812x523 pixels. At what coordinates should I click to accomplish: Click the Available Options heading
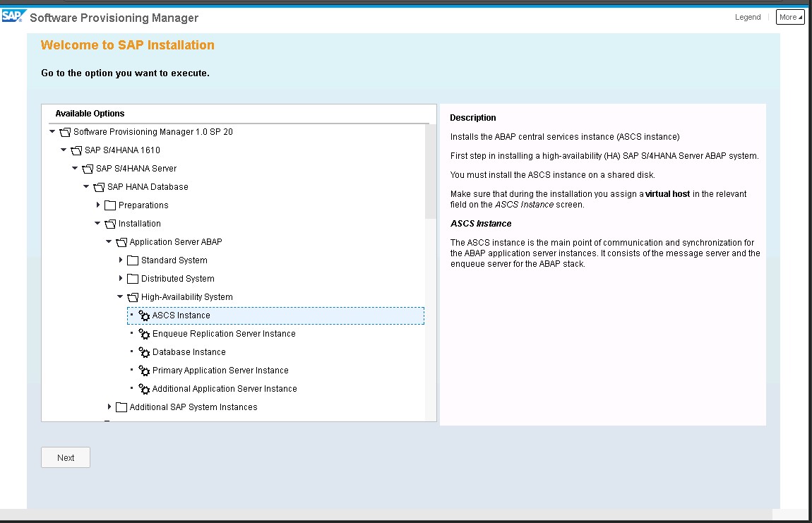pyautogui.click(x=90, y=114)
